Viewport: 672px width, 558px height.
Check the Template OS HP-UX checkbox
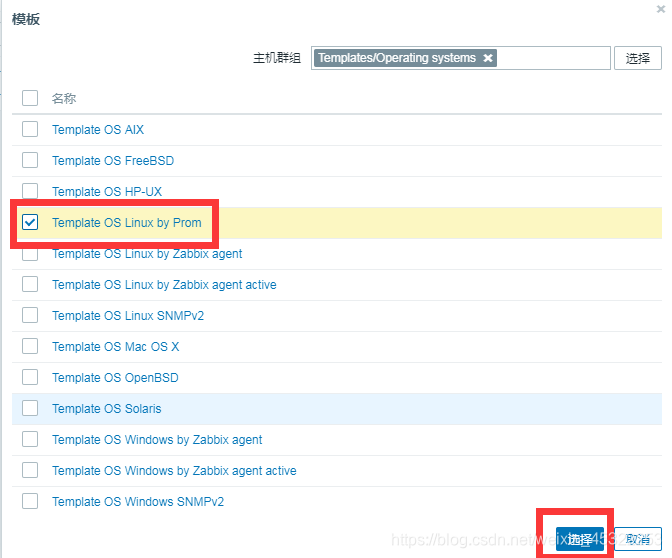(30, 191)
